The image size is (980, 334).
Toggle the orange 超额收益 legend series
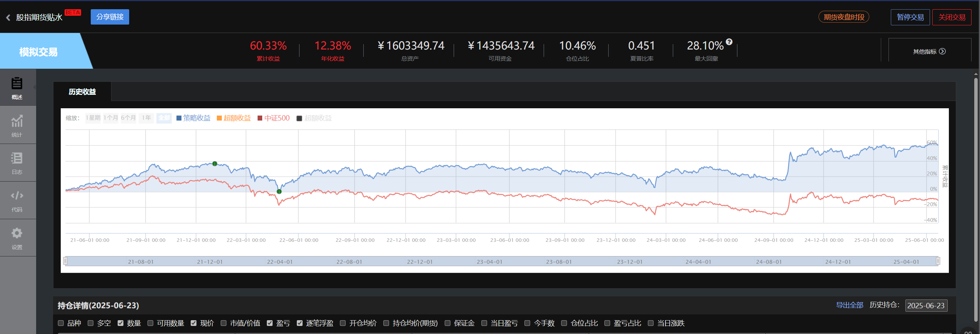[234, 118]
